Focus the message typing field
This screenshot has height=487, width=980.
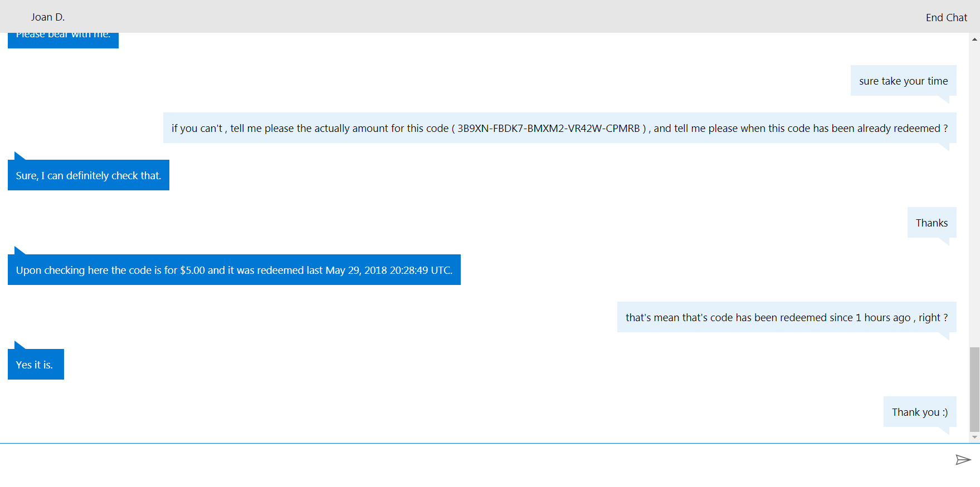[474, 462]
